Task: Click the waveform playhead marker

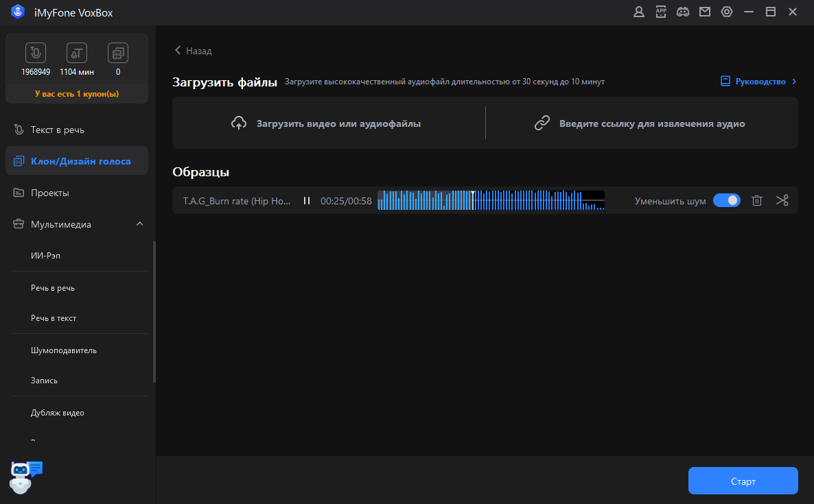Action: 473,200
